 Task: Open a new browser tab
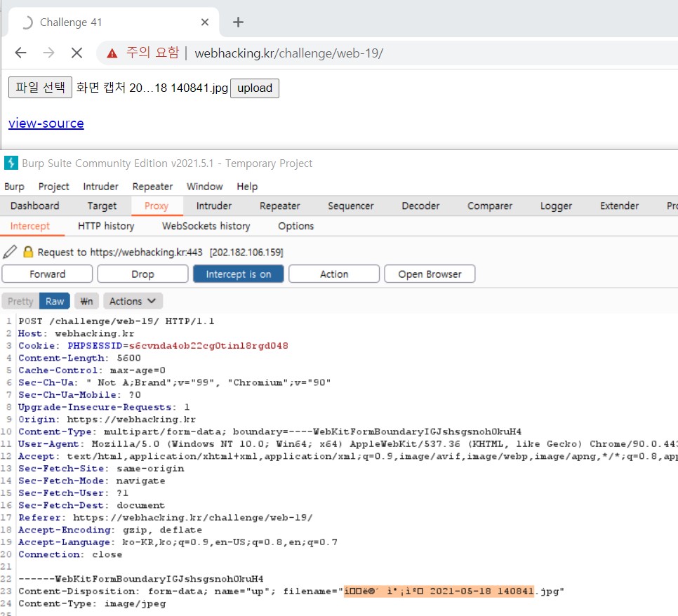238,22
